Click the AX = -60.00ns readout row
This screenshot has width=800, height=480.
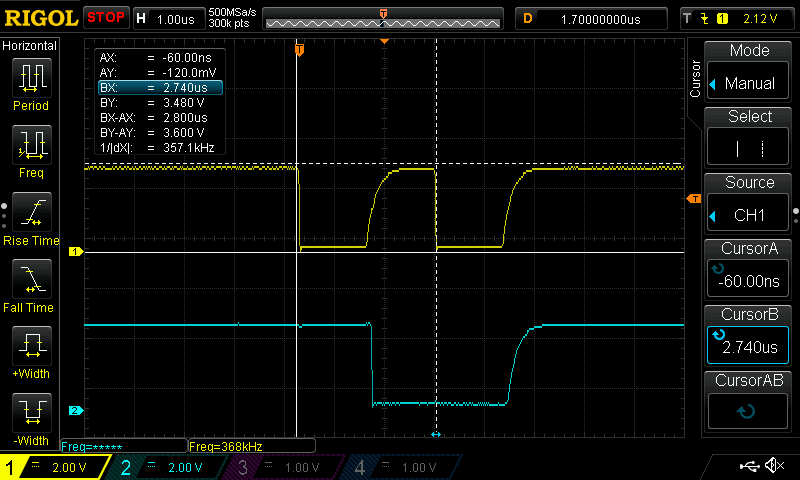point(160,58)
